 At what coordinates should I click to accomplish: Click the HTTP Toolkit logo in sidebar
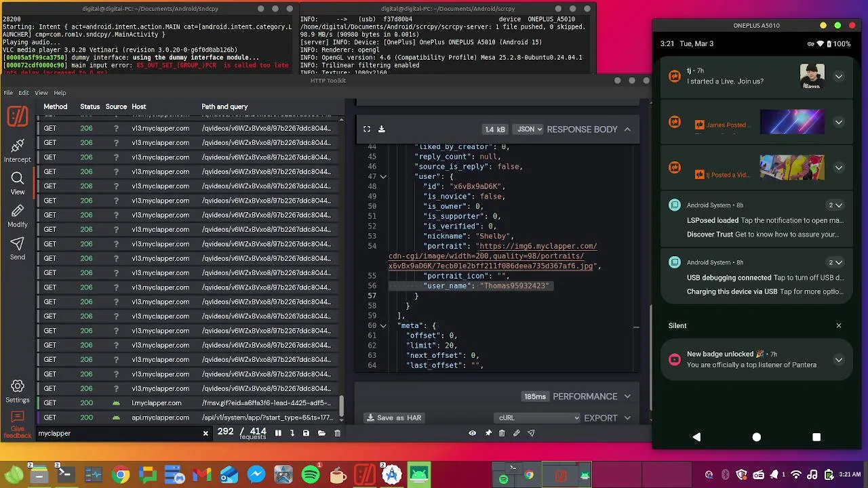[x=18, y=117]
